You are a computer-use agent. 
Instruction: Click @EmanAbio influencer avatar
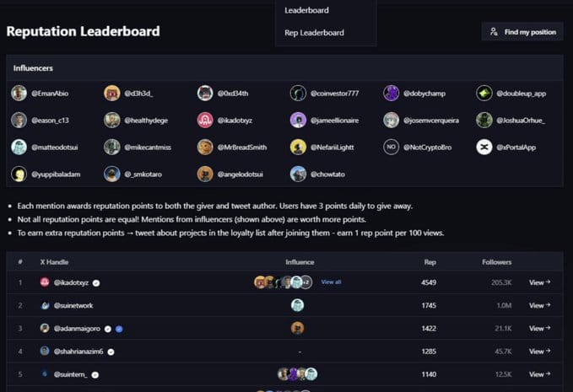click(19, 93)
